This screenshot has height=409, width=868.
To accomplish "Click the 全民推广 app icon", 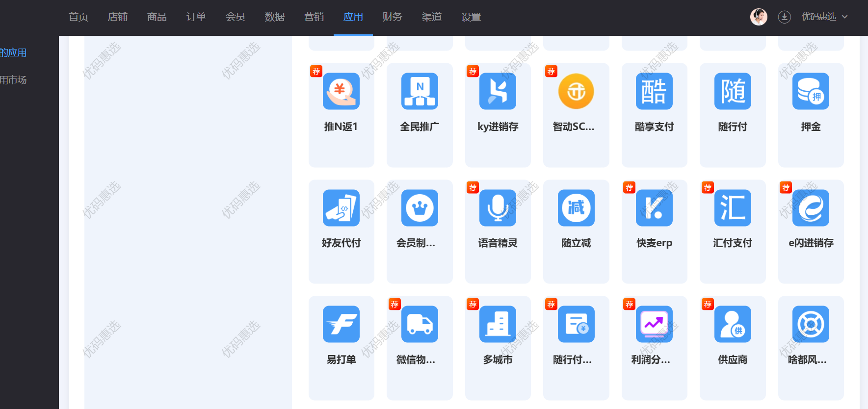I will click(420, 91).
